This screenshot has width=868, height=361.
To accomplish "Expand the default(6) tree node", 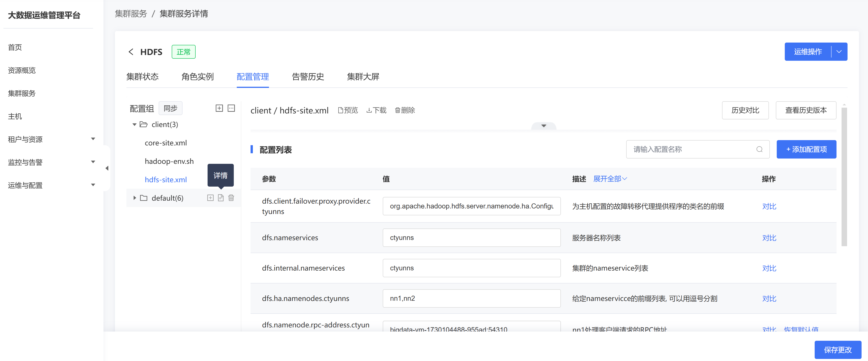I will [x=134, y=198].
